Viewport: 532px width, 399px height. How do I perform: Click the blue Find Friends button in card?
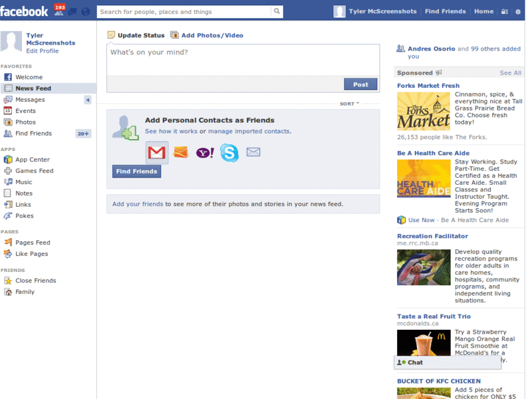(137, 172)
